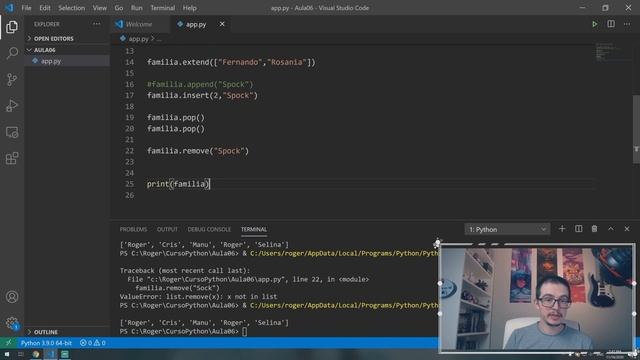Image resolution: width=640 pixels, height=360 pixels.
Task: Click the remote window status bar icon
Action: coord(8,343)
